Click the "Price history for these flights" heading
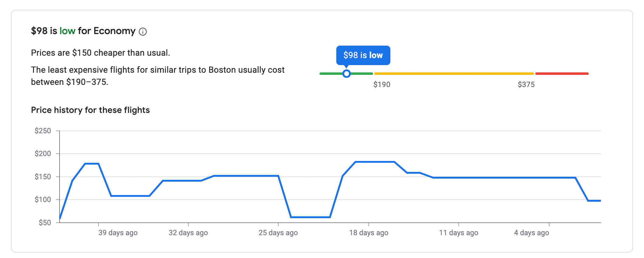 (x=90, y=110)
